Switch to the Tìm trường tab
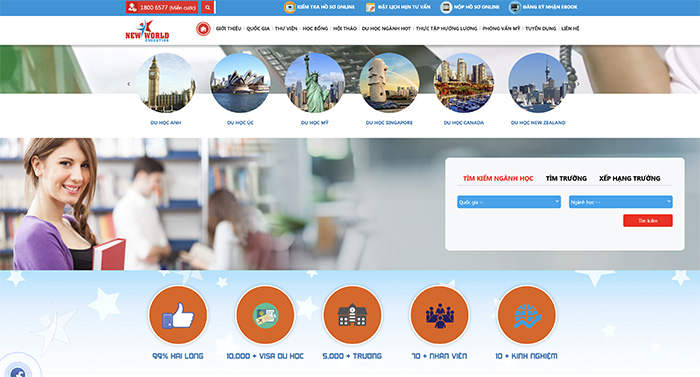The height and width of the screenshot is (377, 700). pyautogui.click(x=566, y=178)
